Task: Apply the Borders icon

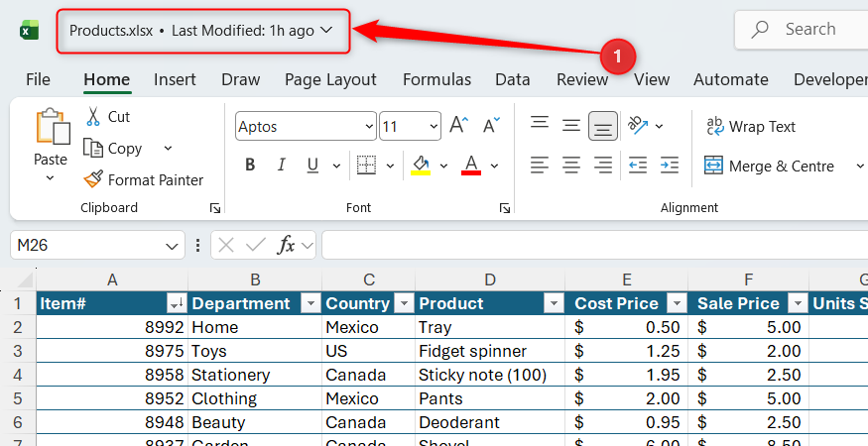Action: (366, 165)
